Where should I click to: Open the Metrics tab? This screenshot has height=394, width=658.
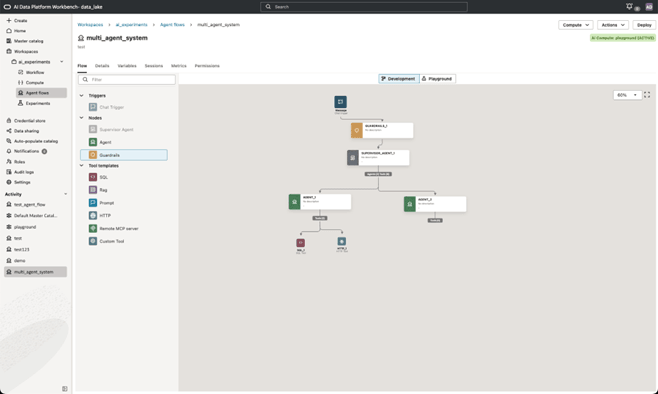pyautogui.click(x=178, y=66)
